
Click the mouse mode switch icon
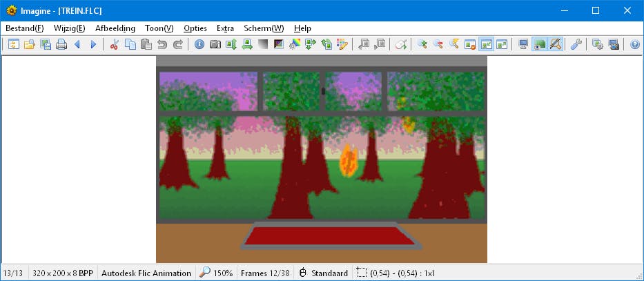pyautogui.click(x=401, y=44)
